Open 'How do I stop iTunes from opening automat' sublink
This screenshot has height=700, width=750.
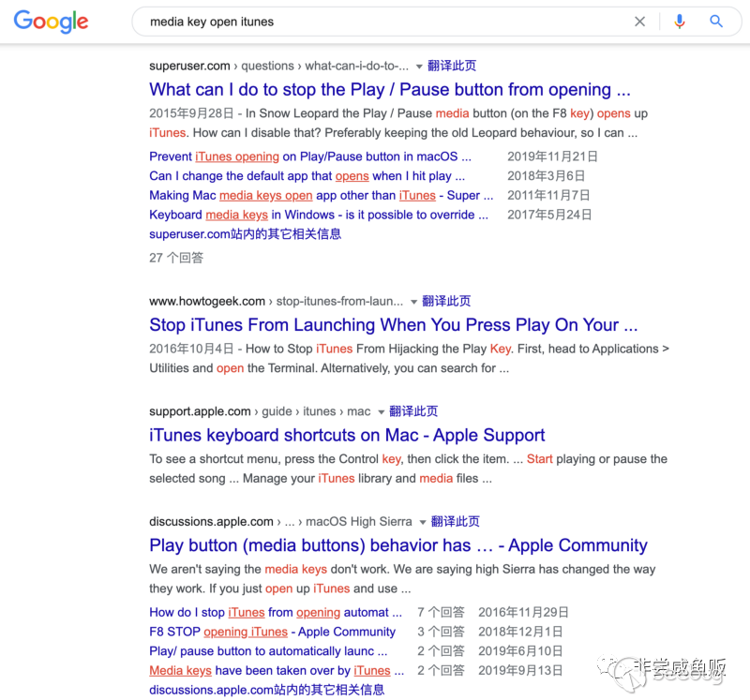[276, 613]
